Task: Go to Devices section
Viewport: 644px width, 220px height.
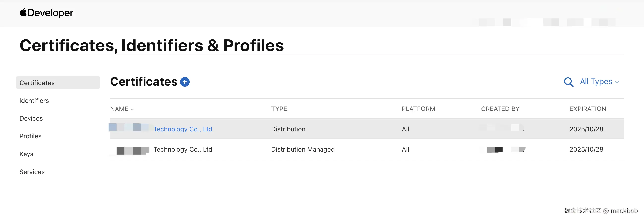Action: click(31, 118)
